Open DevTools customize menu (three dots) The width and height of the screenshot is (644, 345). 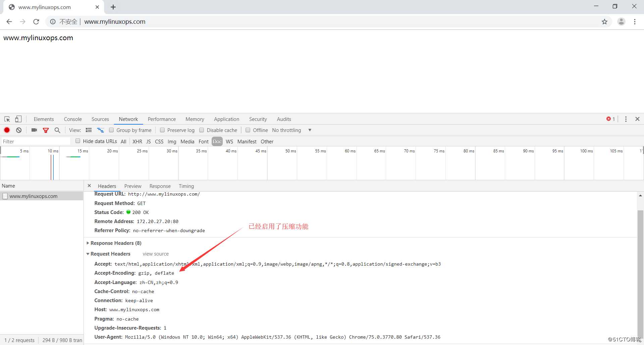pos(626,119)
